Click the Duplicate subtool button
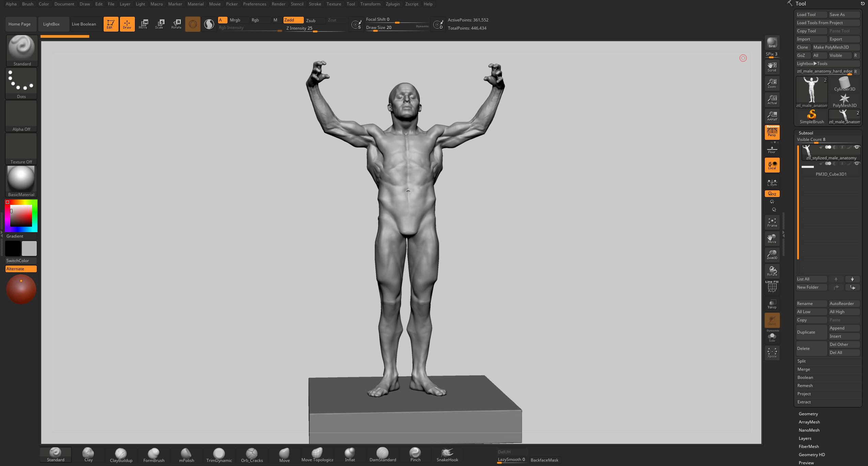The height and width of the screenshot is (466, 868). 811,332
